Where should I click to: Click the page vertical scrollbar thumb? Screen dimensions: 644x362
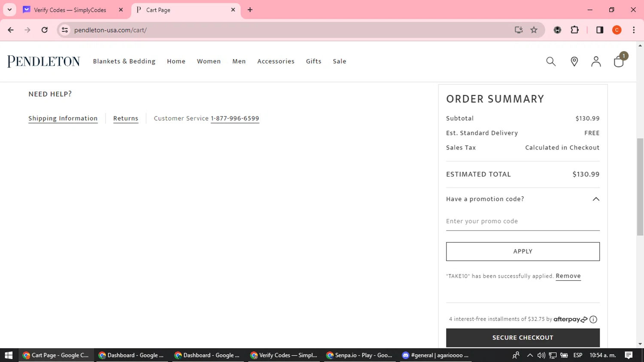pyautogui.click(x=640, y=187)
